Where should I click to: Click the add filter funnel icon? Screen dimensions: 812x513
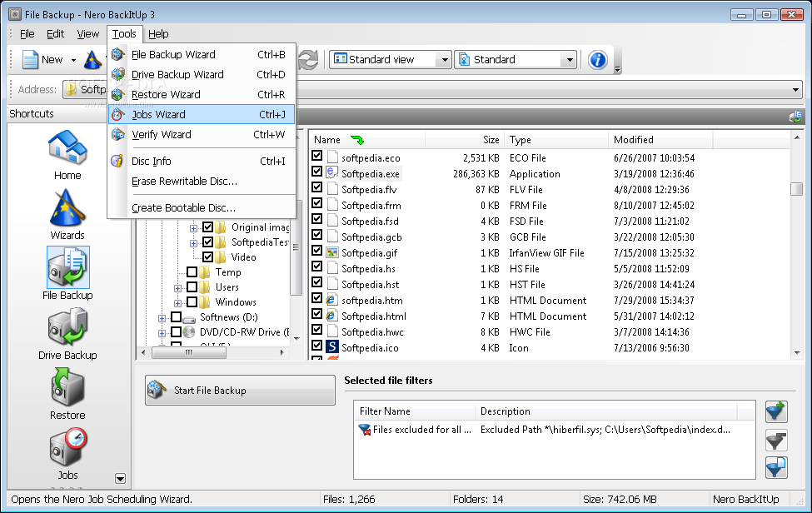(x=775, y=411)
